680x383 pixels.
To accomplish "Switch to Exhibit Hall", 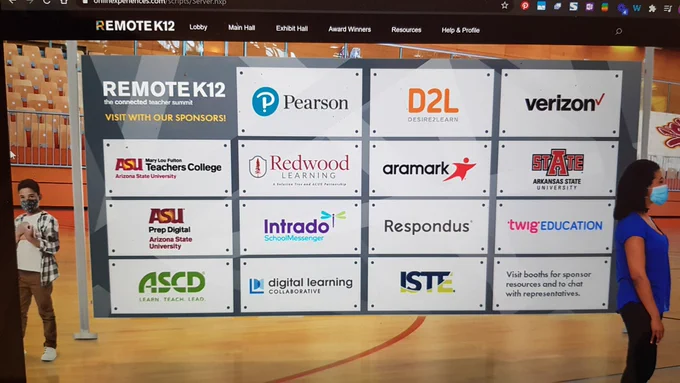I will [292, 29].
